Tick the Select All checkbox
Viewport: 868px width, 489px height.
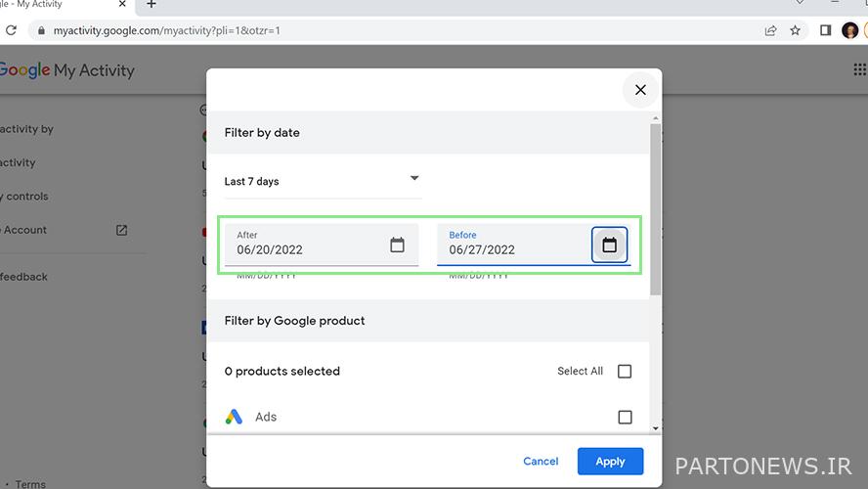(625, 371)
